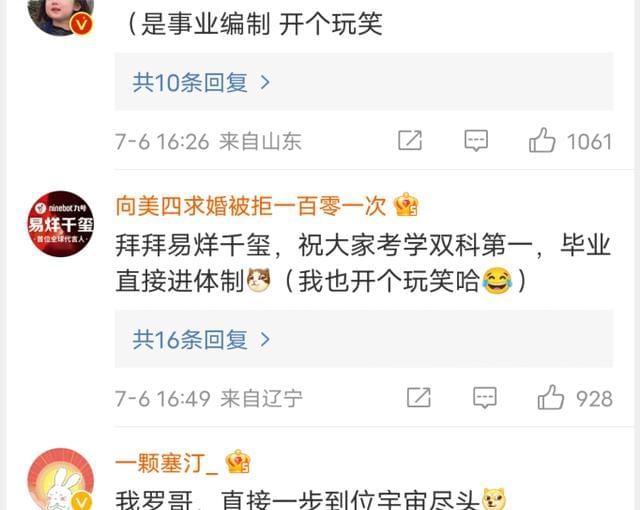This screenshot has height=510, width=640.
Task: Reply to the 7-6 16:49 Liaoning comment
Action: [x=484, y=398]
